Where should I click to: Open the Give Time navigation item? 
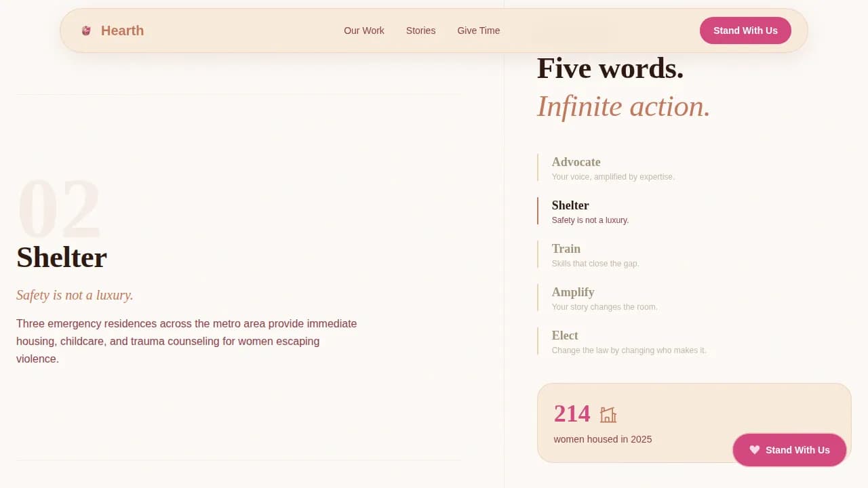[x=479, y=30]
